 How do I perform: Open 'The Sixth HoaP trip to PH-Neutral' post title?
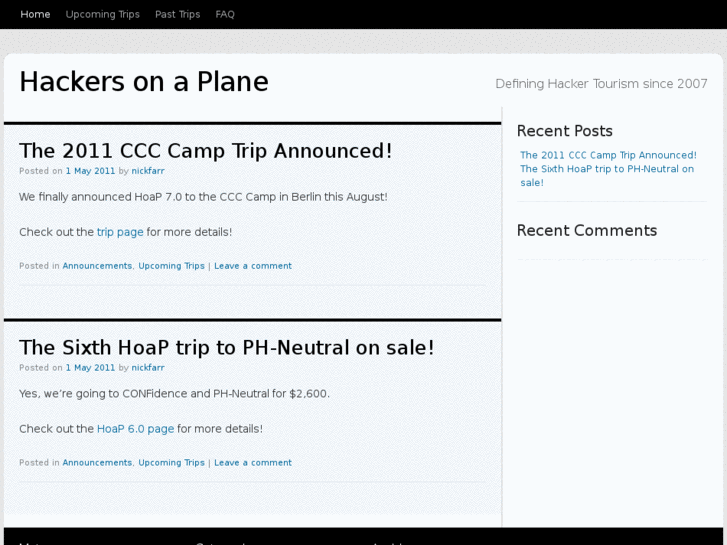click(227, 348)
